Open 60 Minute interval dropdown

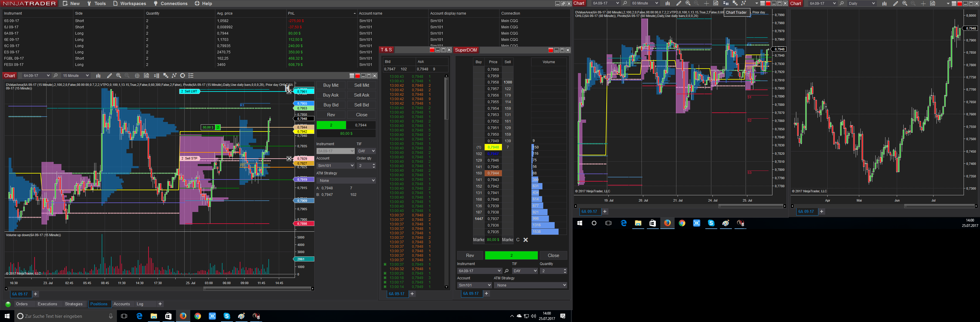[x=644, y=3]
